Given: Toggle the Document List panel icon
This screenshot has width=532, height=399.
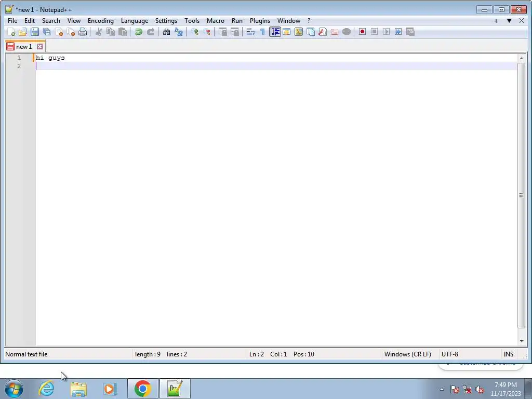Looking at the screenshot, I should click(311, 32).
